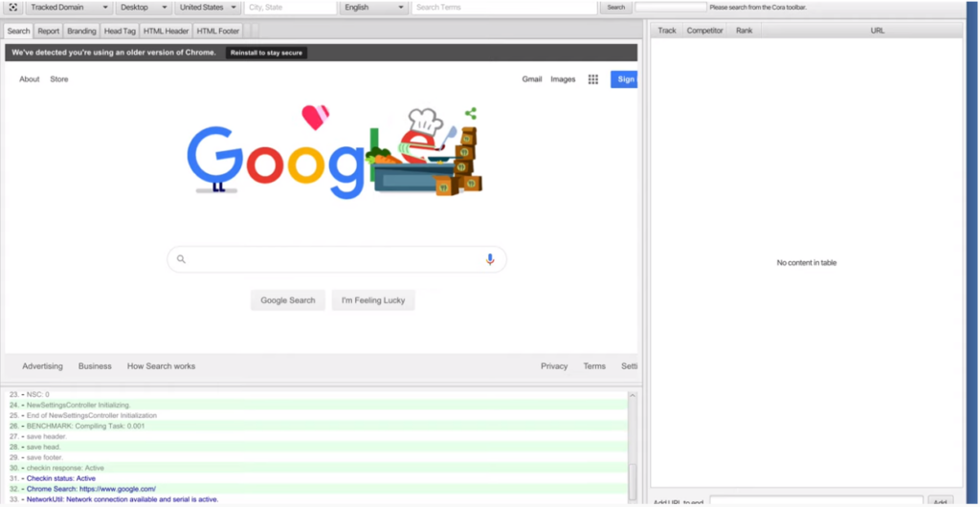The width and height of the screenshot is (980, 507).
Task: Click the City, State input field
Action: 290,8
